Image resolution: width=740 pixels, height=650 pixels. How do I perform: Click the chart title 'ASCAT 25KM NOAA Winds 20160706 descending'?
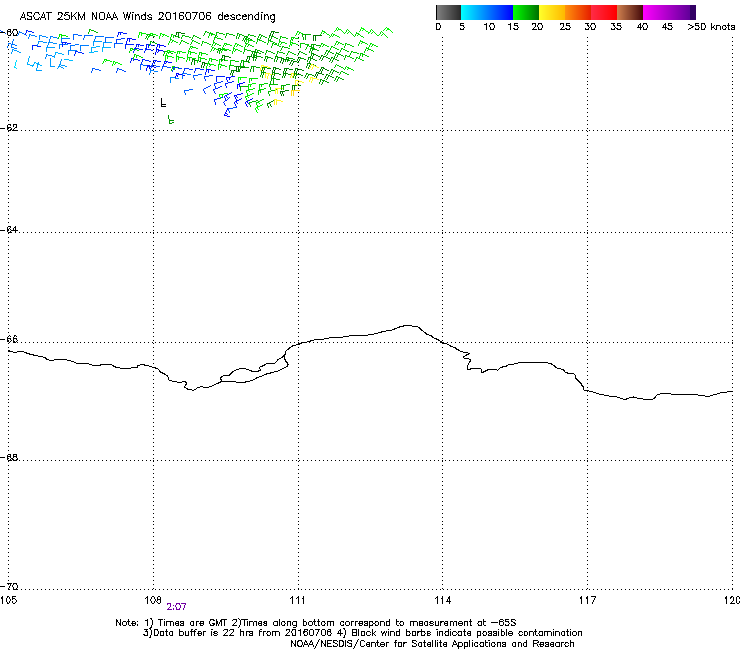147,17
